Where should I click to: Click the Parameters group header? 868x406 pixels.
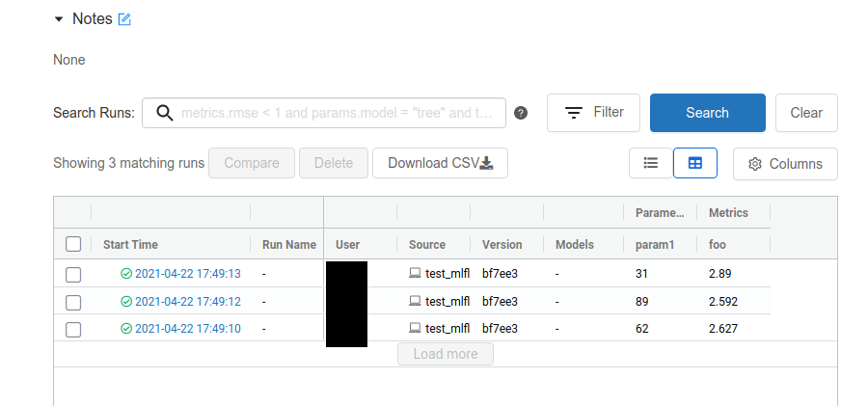pyautogui.click(x=660, y=213)
